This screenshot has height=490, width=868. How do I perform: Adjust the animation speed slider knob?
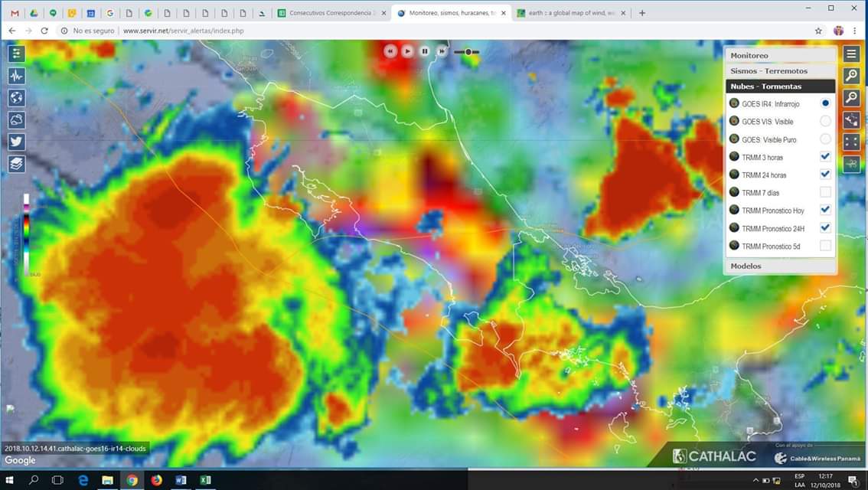click(468, 51)
